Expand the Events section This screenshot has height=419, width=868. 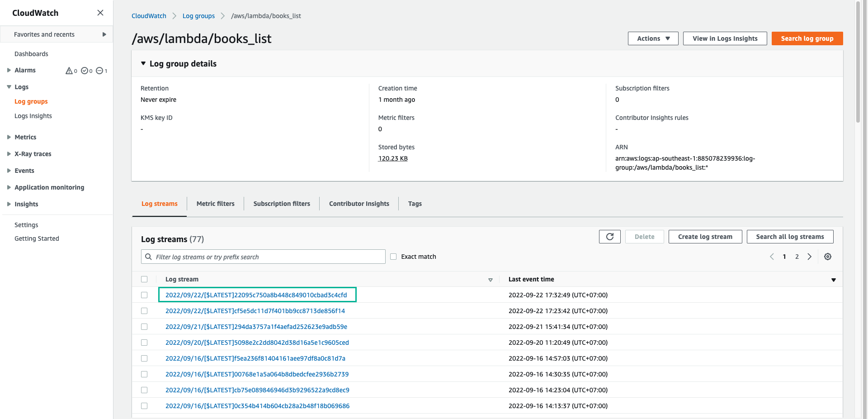pyautogui.click(x=9, y=171)
